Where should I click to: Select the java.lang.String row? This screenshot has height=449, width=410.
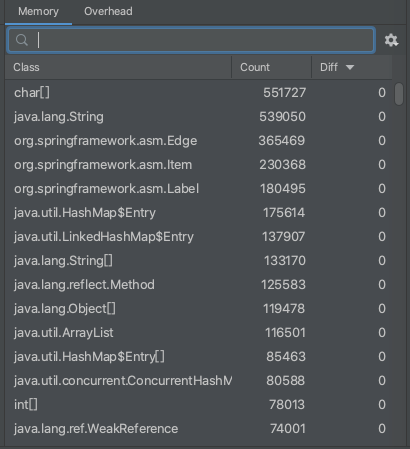[199, 117]
